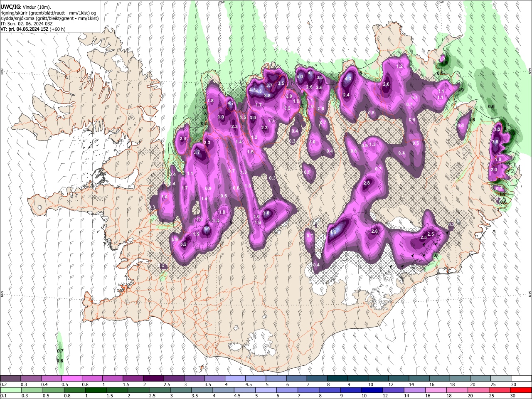The image size is (532, 399).
Task: Click the "15W" longitude label
Action: [440, 2]
